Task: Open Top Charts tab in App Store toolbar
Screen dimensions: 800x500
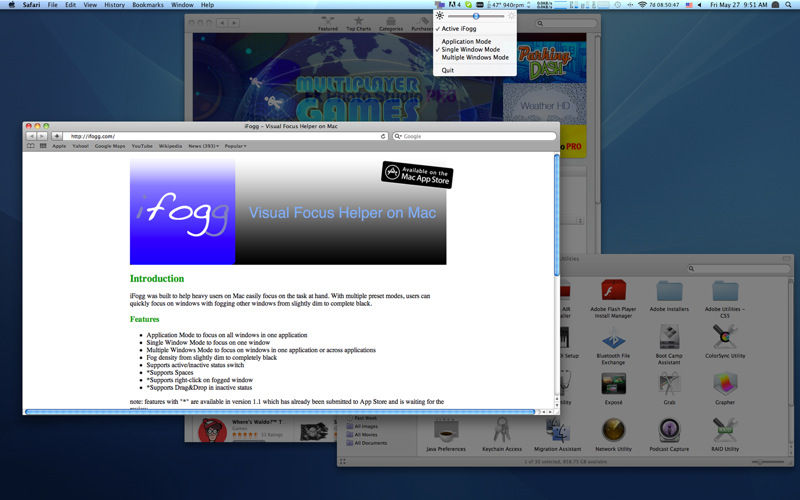Action: point(359,23)
